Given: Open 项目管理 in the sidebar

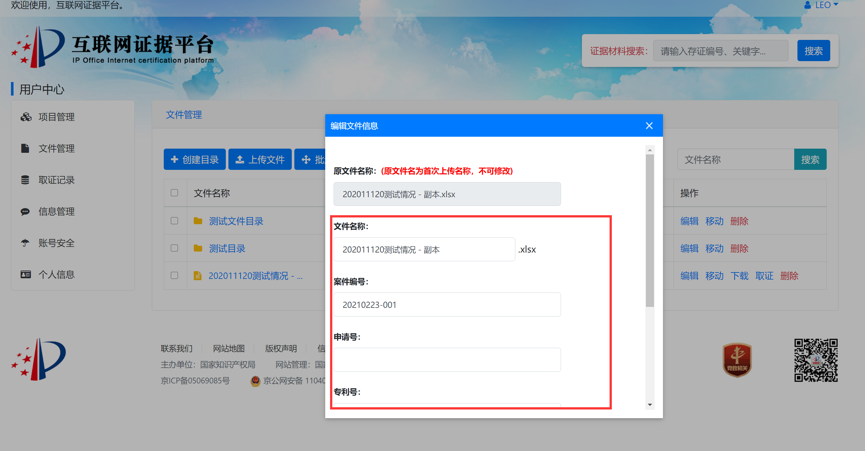Looking at the screenshot, I should click(56, 117).
